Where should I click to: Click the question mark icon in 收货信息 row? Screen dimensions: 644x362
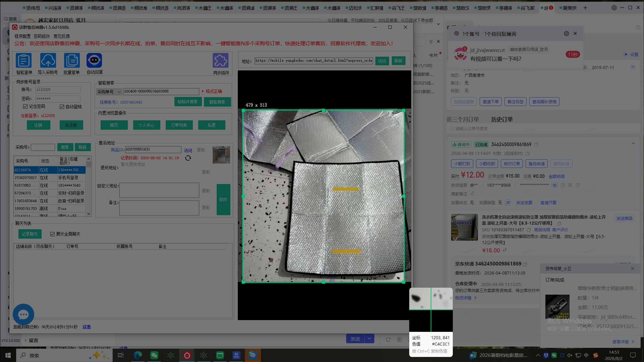click(x=563, y=185)
